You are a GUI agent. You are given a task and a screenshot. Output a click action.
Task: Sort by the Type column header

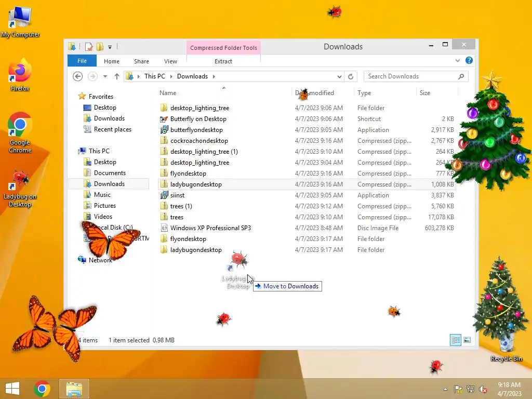point(364,93)
